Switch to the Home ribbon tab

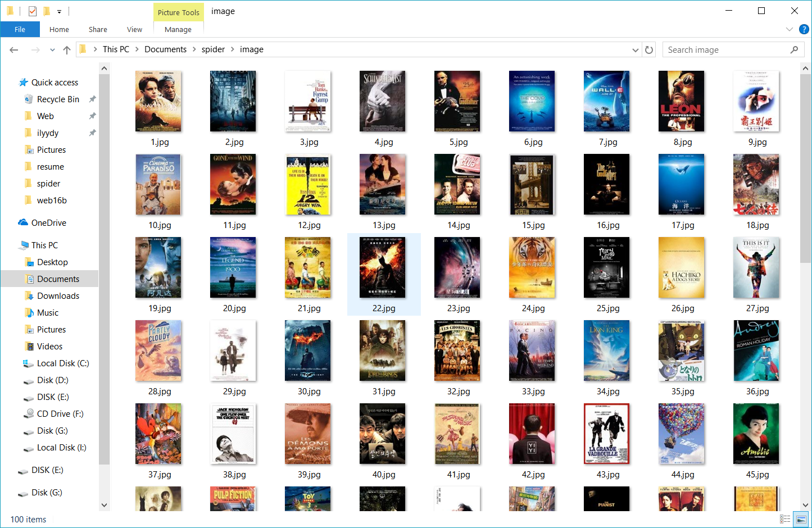(59, 30)
